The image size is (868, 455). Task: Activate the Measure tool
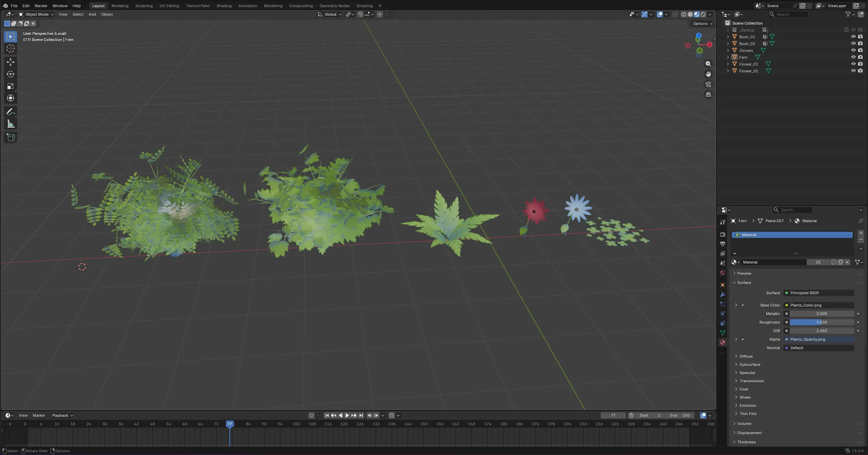click(11, 124)
